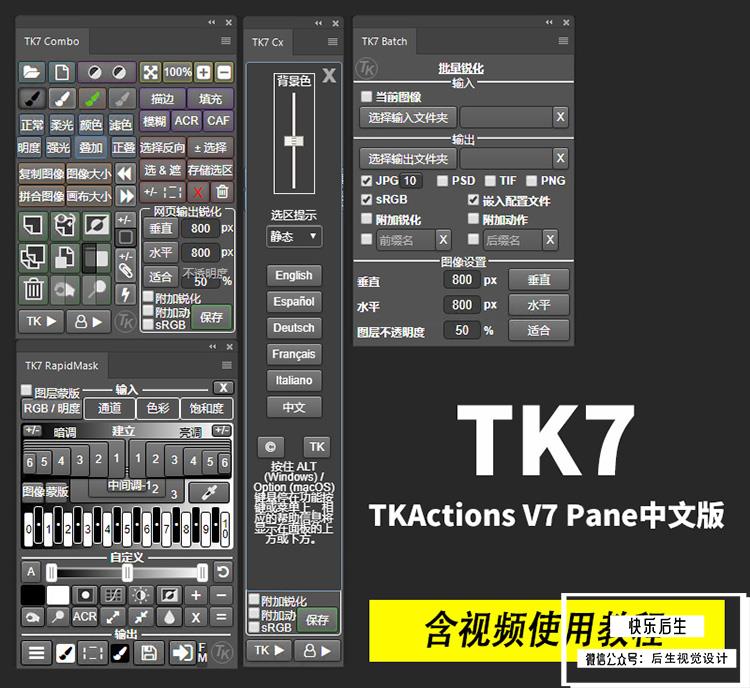Image resolution: width=750 pixels, height=688 pixels.
Task: Collapse the TK7 Cx panel with double arrows
Action: (319, 23)
